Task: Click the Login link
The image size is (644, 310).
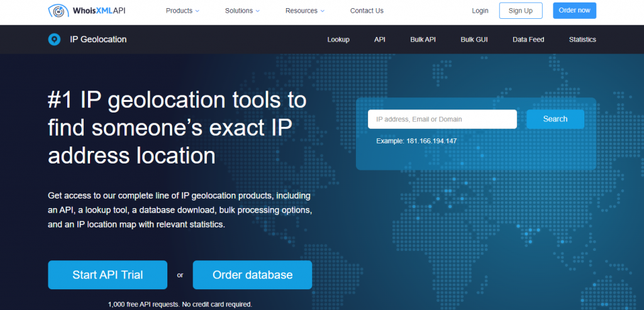Action: tap(480, 11)
